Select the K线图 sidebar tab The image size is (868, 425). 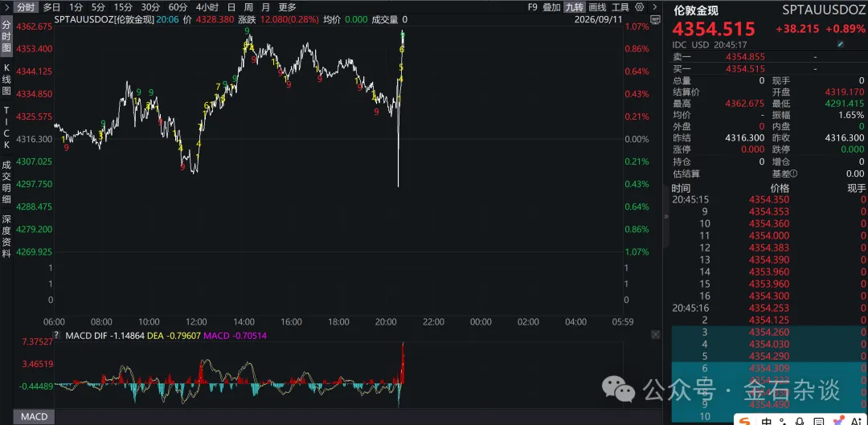pyautogui.click(x=6, y=79)
